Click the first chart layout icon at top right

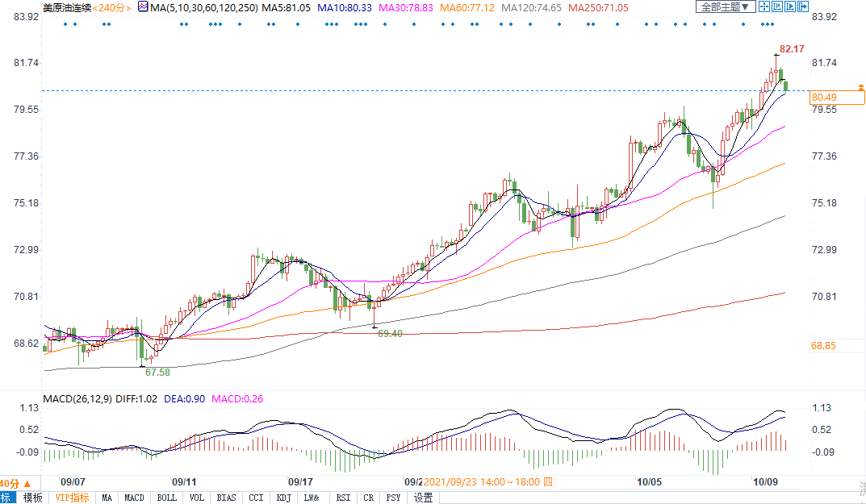pos(764,6)
